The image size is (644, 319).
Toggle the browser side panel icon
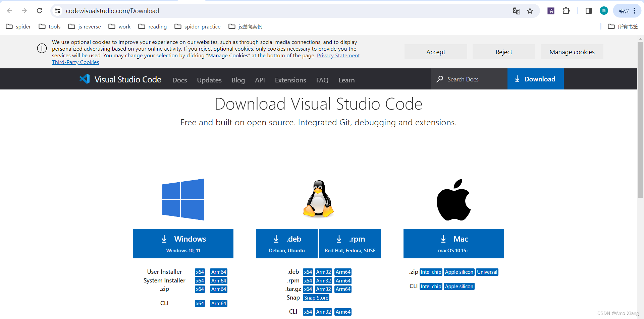(x=589, y=11)
